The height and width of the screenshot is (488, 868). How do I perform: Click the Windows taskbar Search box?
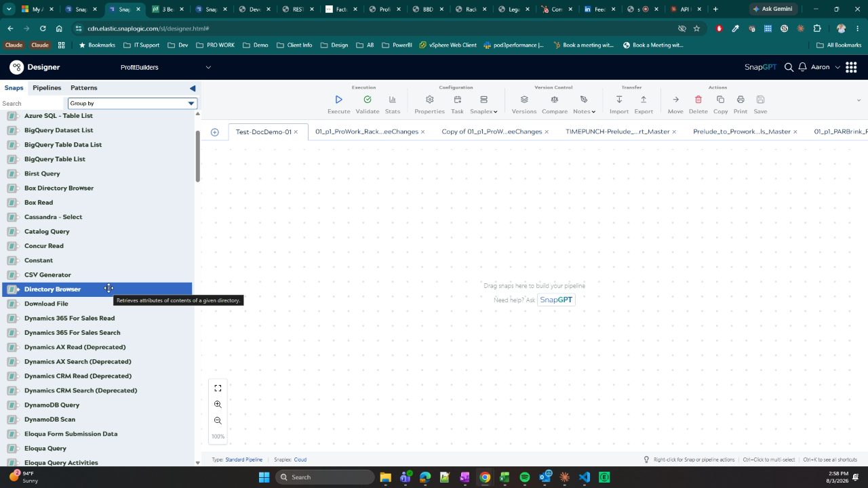(323, 477)
